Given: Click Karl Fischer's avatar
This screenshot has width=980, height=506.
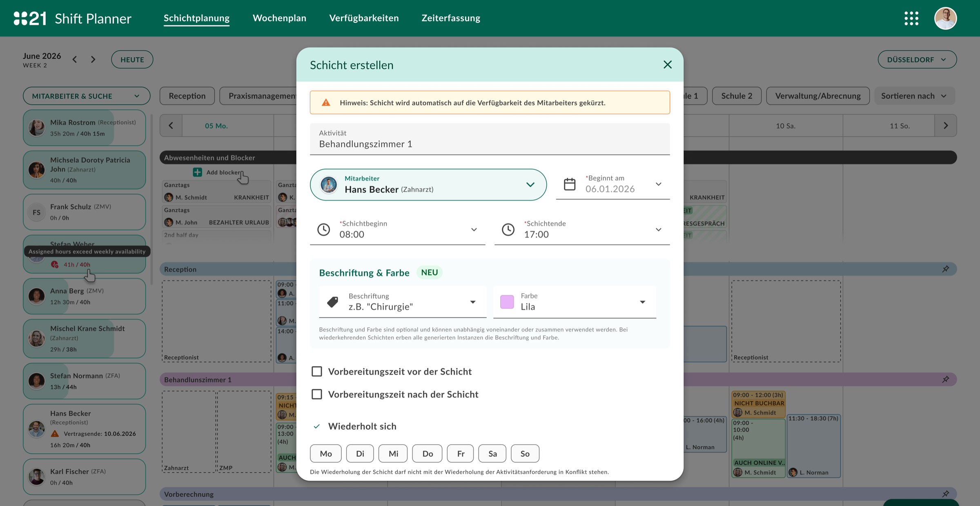Looking at the screenshot, I should pos(36,477).
